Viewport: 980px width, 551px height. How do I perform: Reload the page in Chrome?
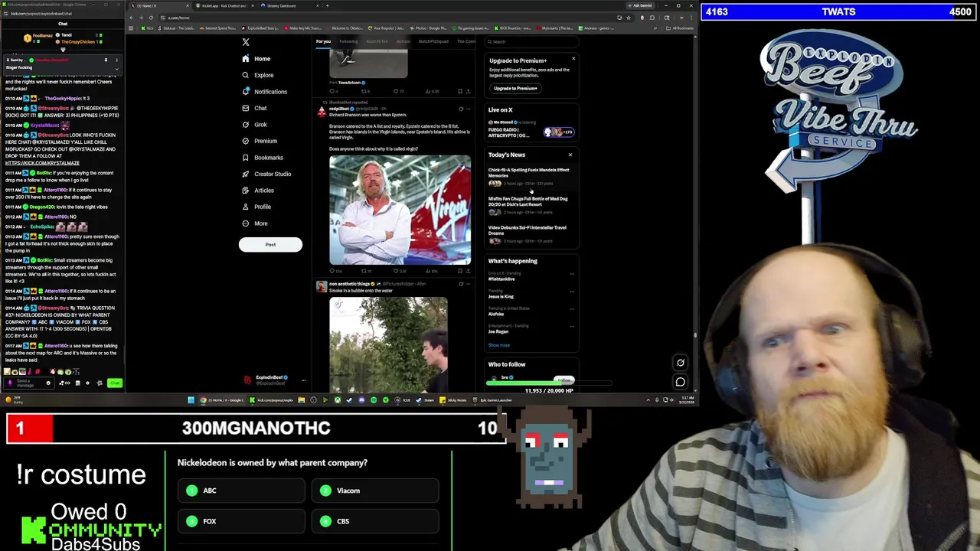point(151,18)
